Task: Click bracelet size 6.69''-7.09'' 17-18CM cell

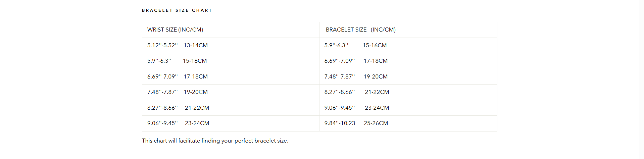Action: click(408, 61)
